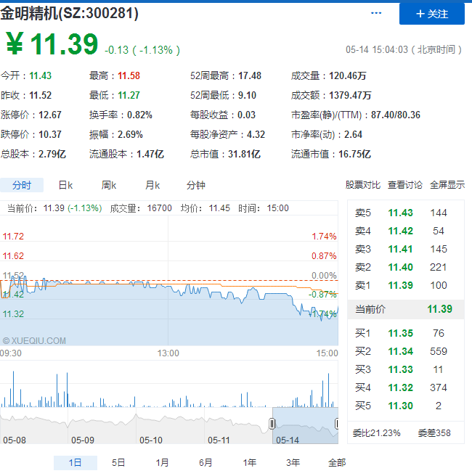Click the 今开 11.43 value
Image resolution: width=472 pixels, height=476 pixels.
click(41, 75)
